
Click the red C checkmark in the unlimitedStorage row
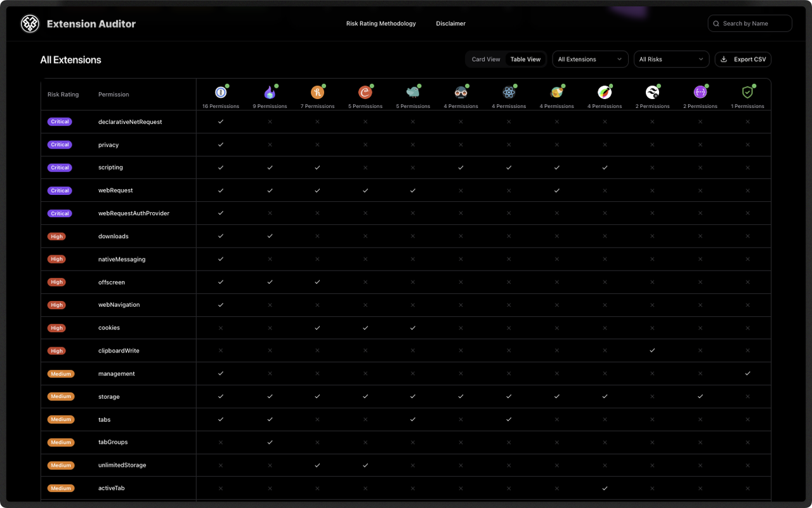[365, 465]
